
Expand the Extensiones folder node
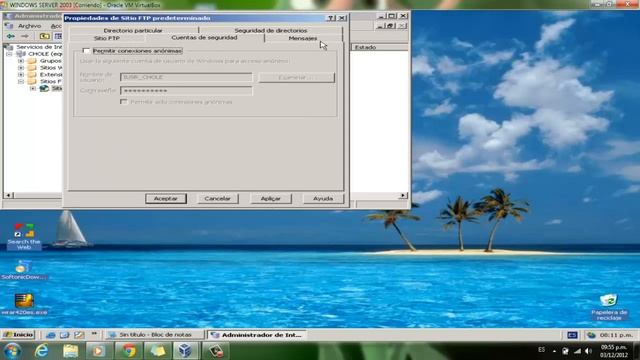point(21,75)
